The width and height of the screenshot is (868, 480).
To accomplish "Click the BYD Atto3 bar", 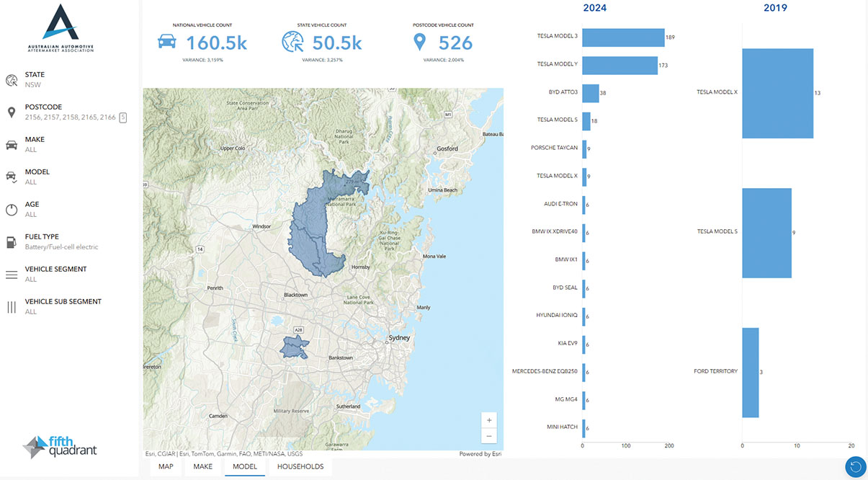I will coord(591,94).
